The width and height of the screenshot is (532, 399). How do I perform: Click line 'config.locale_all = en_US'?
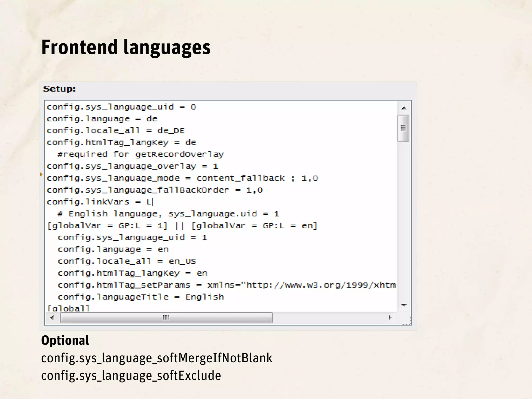(127, 261)
